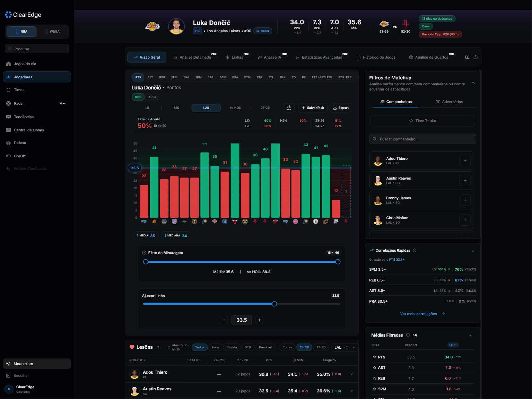Move the minimum minutes slider handle
Image resolution: width=532 pixels, height=399 pixels.
[146, 262]
